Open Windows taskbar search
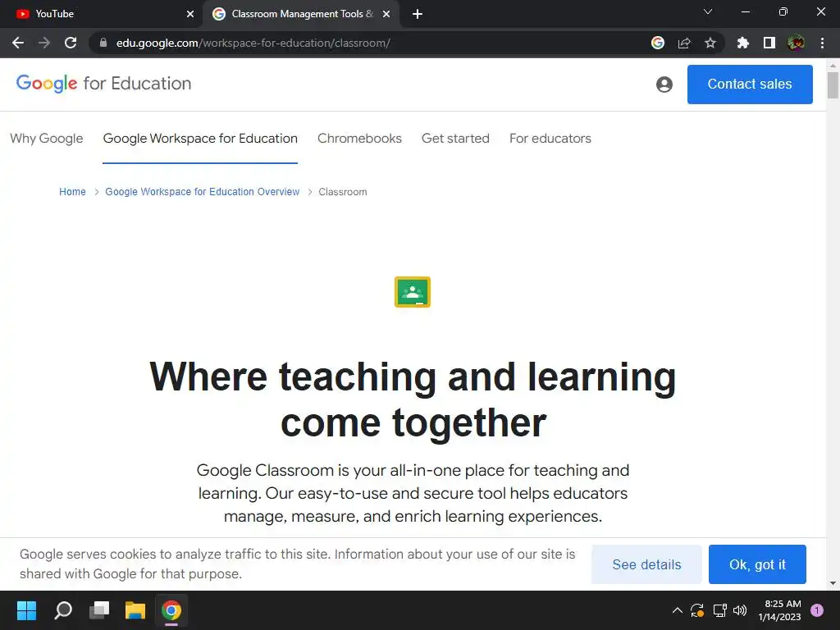 point(63,610)
